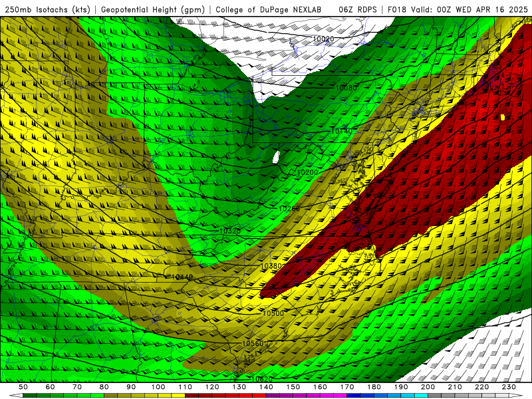
Task: Click the 10380 contour label
Action: 271,266
